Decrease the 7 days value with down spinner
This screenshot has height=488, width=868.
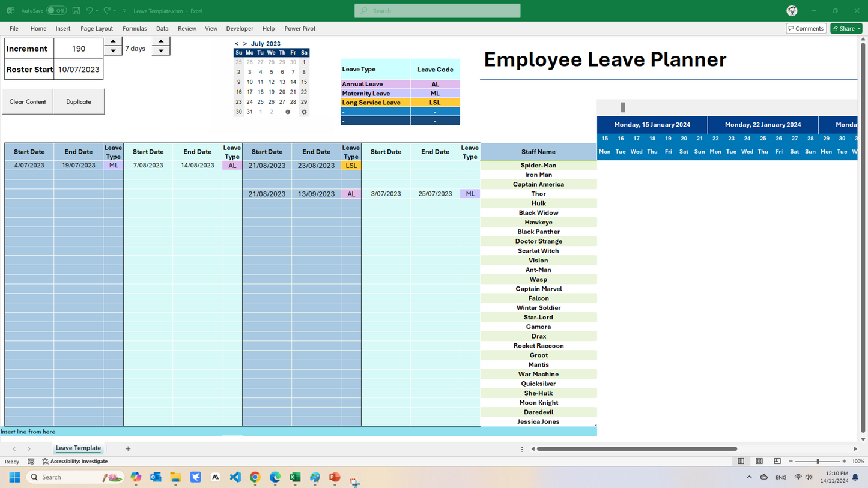pos(161,51)
